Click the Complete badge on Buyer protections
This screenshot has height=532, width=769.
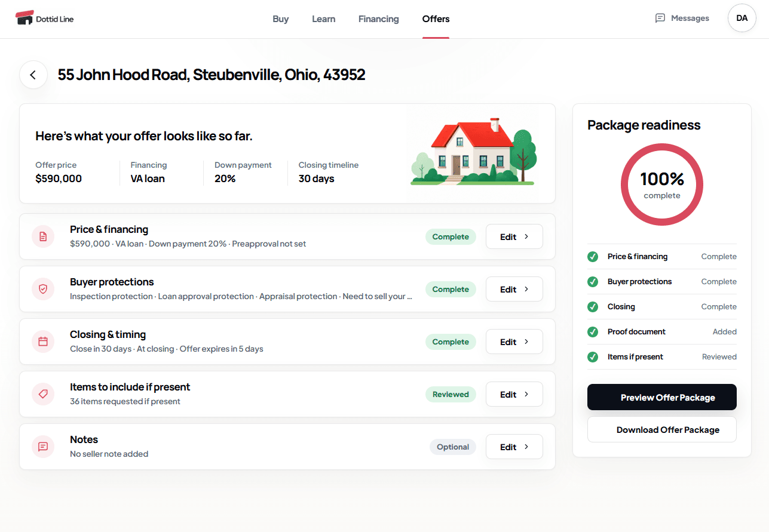click(451, 289)
